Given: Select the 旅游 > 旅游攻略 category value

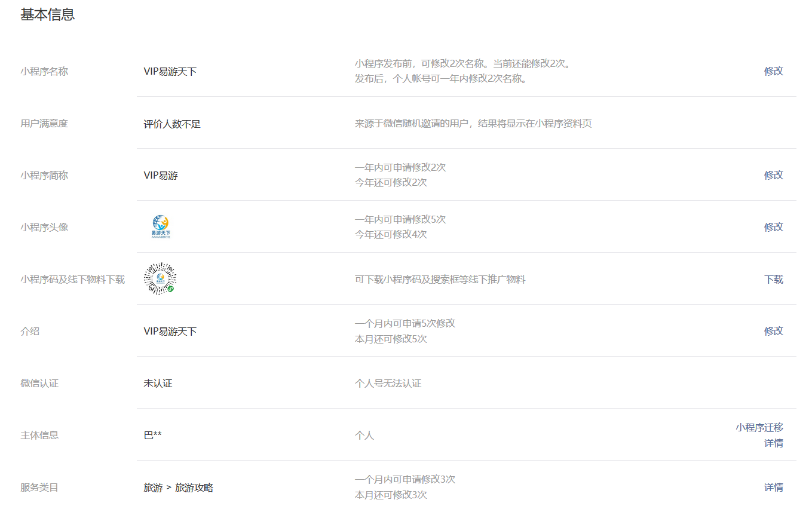Looking at the screenshot, I should [179, 488].
